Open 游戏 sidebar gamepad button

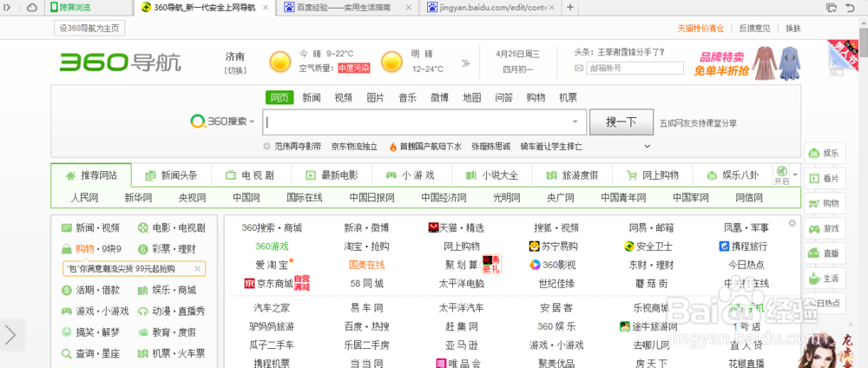tap(825, 228)
